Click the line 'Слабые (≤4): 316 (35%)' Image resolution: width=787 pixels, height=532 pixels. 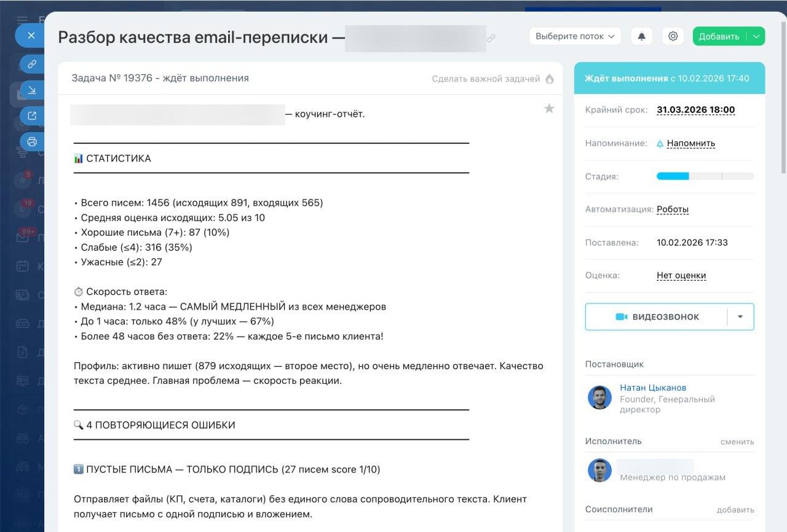[133, 247]
